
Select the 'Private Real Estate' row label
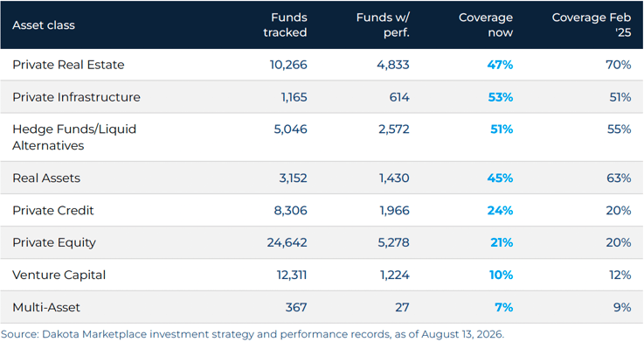68,65
